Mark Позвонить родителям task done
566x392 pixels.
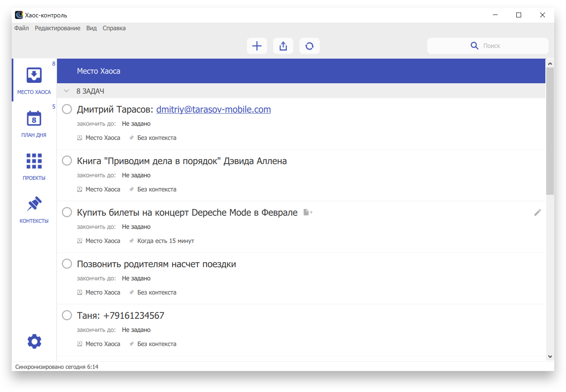click(x=67, y=264)
